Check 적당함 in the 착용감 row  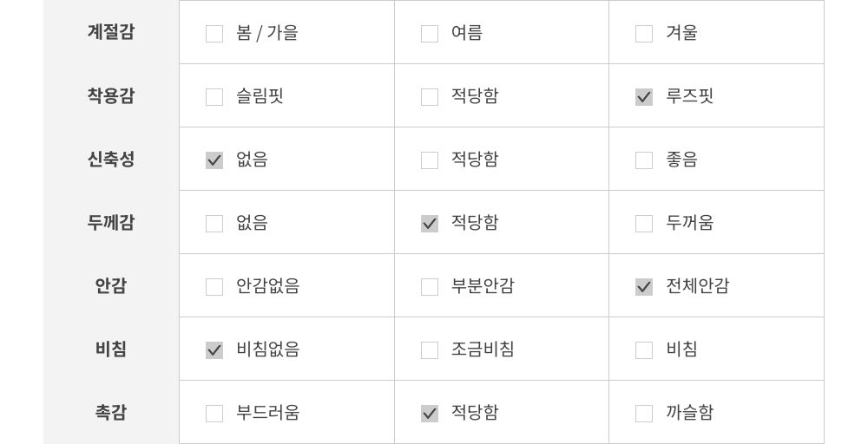click(430, 97)
